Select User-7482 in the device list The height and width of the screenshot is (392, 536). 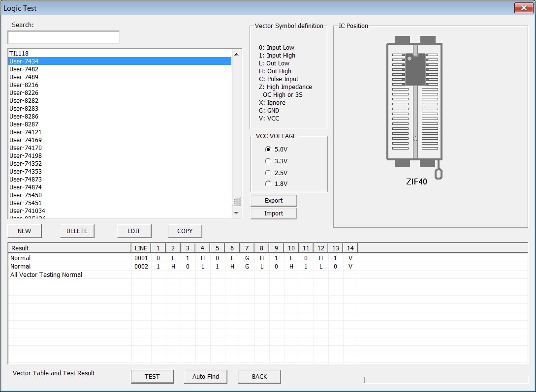tap(120, 69)
